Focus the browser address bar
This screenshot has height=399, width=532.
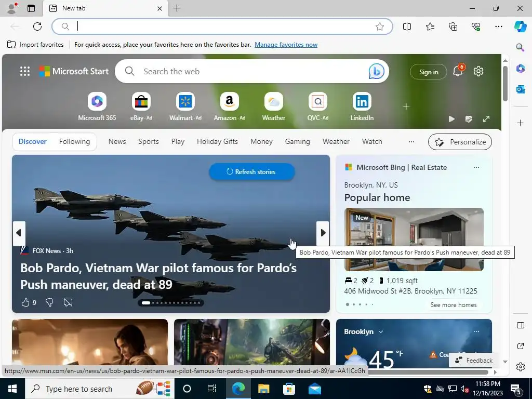click(x=222, y=26)
